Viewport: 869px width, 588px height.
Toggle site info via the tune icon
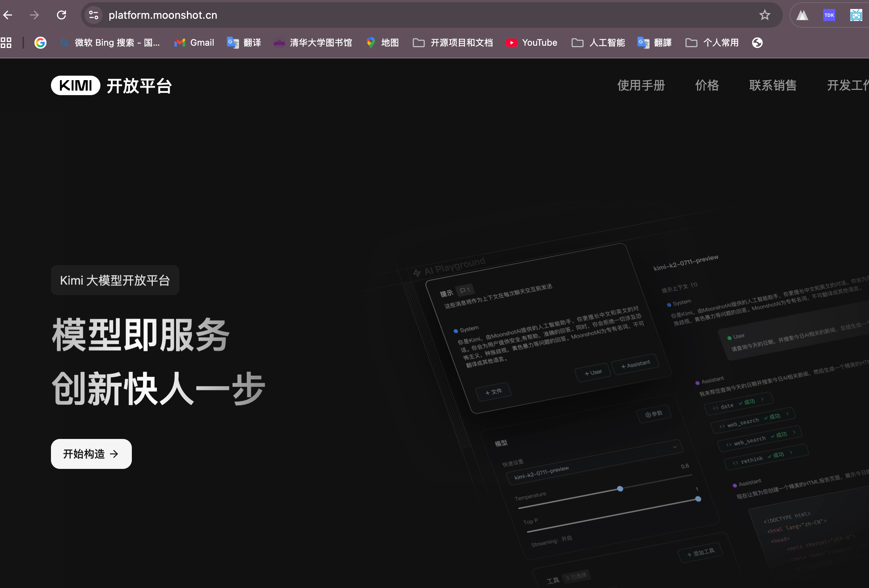click(x=93, y=15)
